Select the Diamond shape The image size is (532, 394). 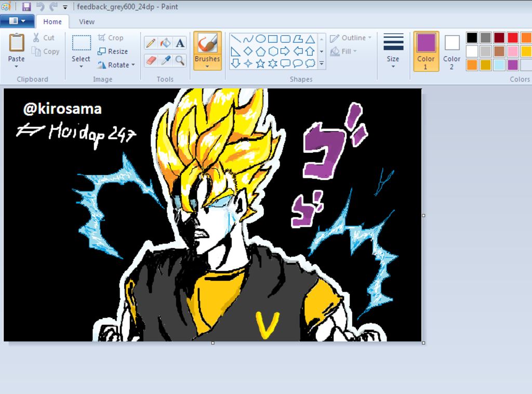pyautogui.click(x=248, y=51)
